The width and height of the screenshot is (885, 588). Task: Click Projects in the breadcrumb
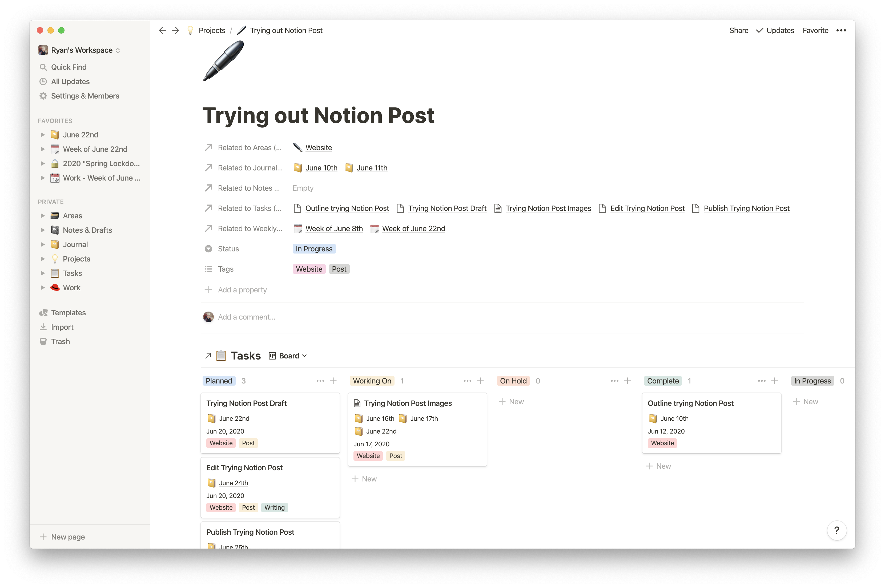(x=212, y=30)
